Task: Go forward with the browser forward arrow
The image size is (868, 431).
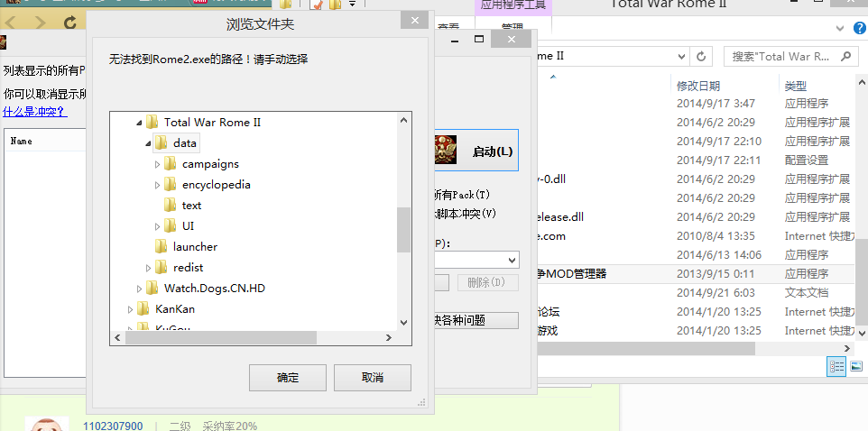Action: [x=40, y=23]
